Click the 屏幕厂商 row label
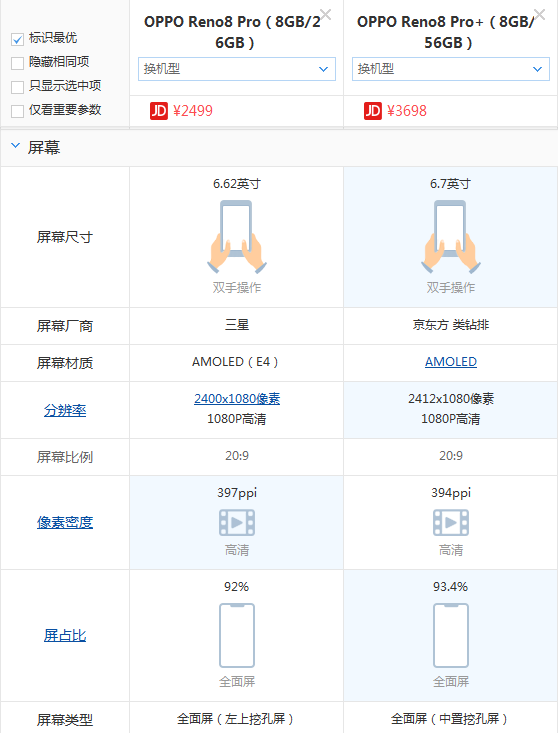Image resolution: width=558 pixels, height=733 pixels. (65, 326)
